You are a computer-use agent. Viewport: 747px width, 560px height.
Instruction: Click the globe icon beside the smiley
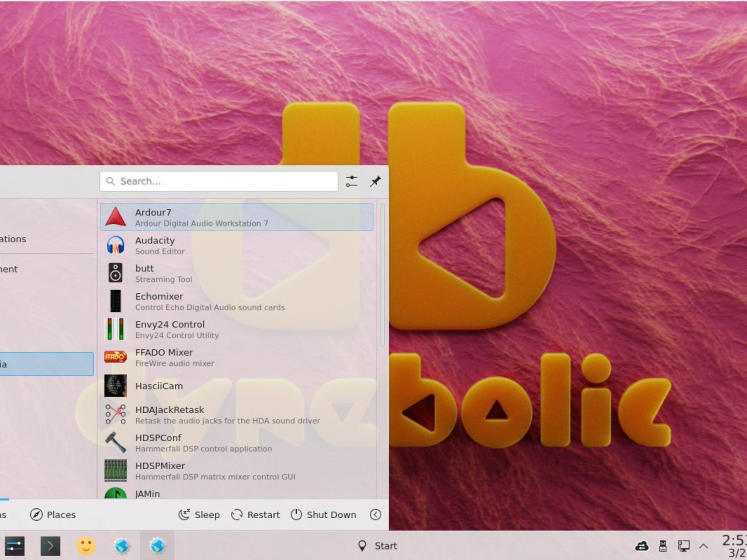(x=122, y=546)
